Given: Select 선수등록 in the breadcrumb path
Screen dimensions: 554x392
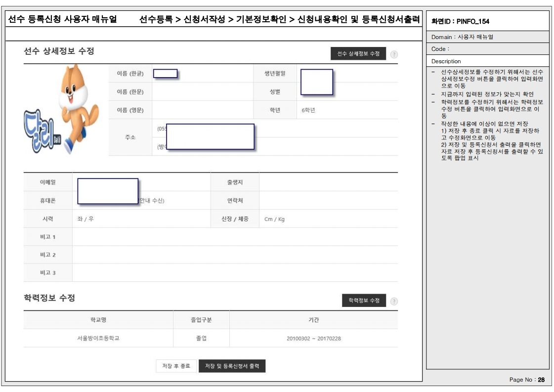Looking at the screenshot, I should 156,20.
